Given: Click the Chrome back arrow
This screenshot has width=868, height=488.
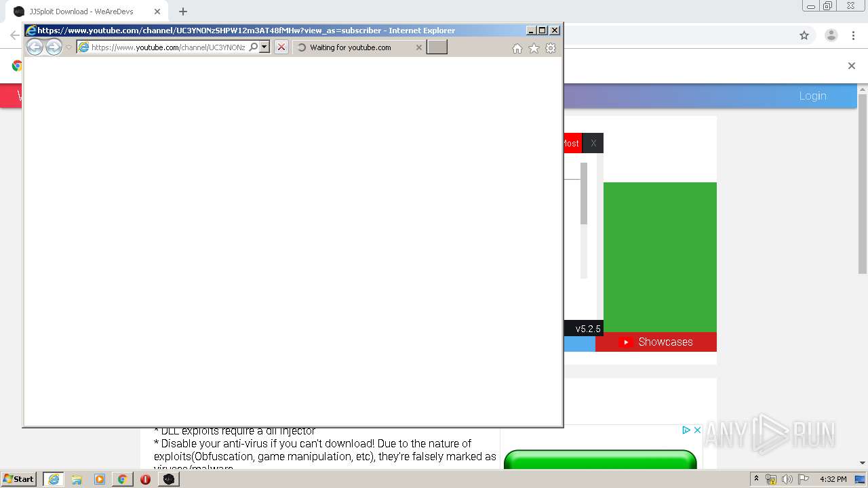Looking at the screenshot, I should point(15,35).
